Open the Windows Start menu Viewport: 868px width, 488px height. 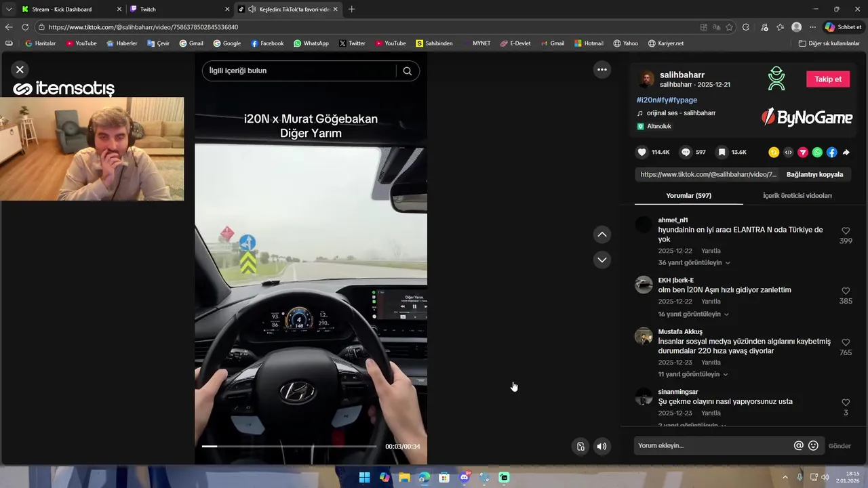pyautogui.click(x=364, y=477)
